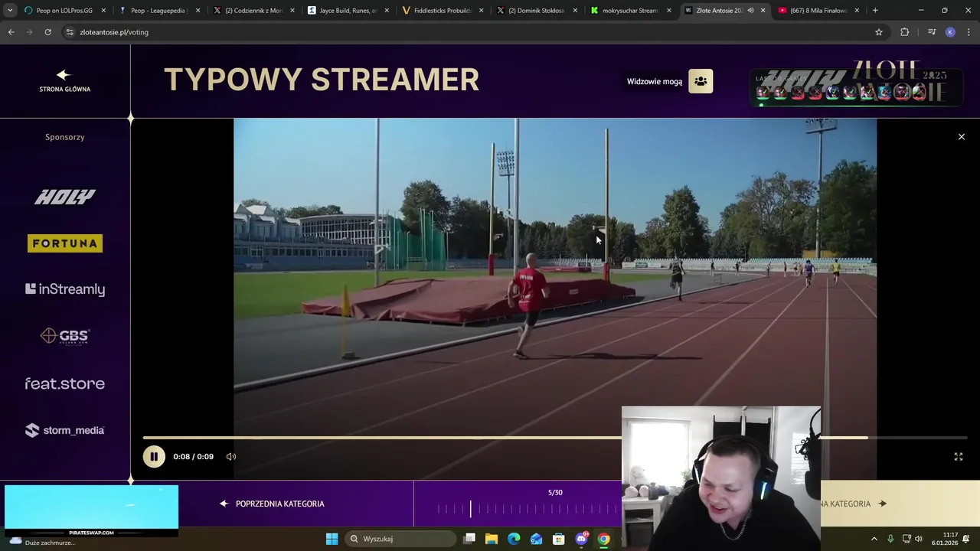
Task: Open Chrome's three-dot menu
Action: pyautogui.click(x=969, y=32)
